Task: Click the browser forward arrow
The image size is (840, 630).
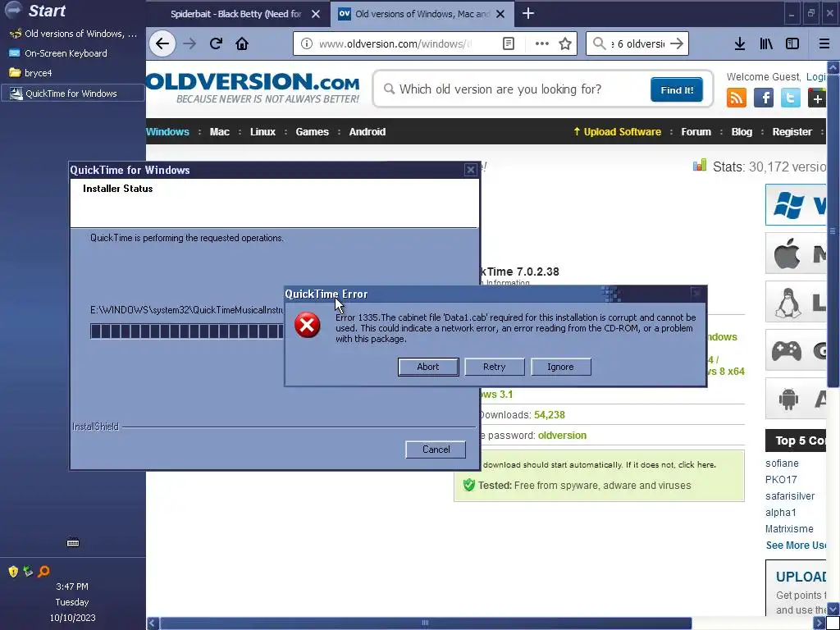Action: click(189, 44)
